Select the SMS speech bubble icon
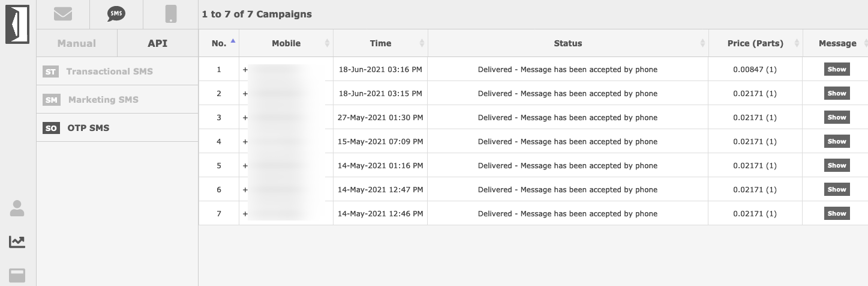Image resolution: width=868 pixels, height=286 pixels. [116, 14]
